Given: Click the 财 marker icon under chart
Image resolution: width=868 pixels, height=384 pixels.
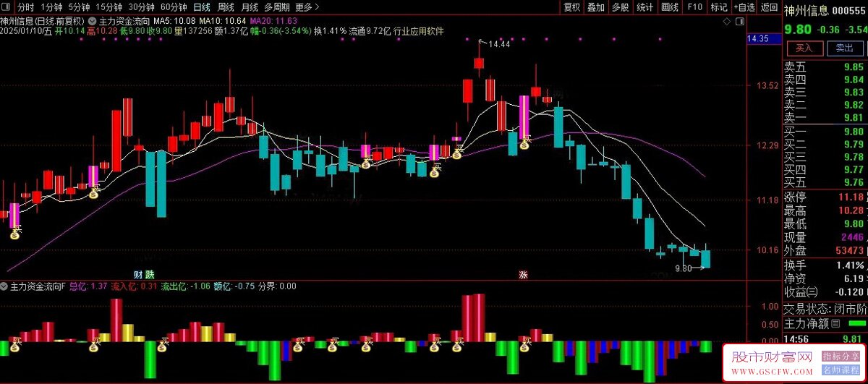Looking at the screenshot, I should click(x=138, y=274).
